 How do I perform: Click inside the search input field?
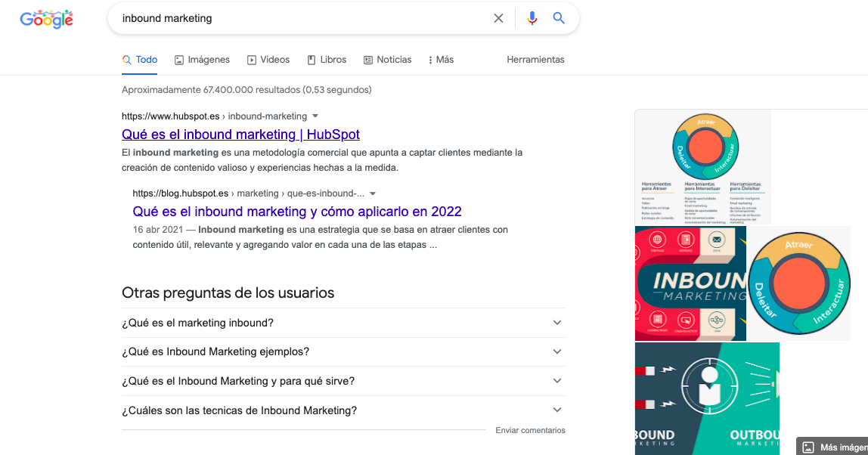point(302,18)
